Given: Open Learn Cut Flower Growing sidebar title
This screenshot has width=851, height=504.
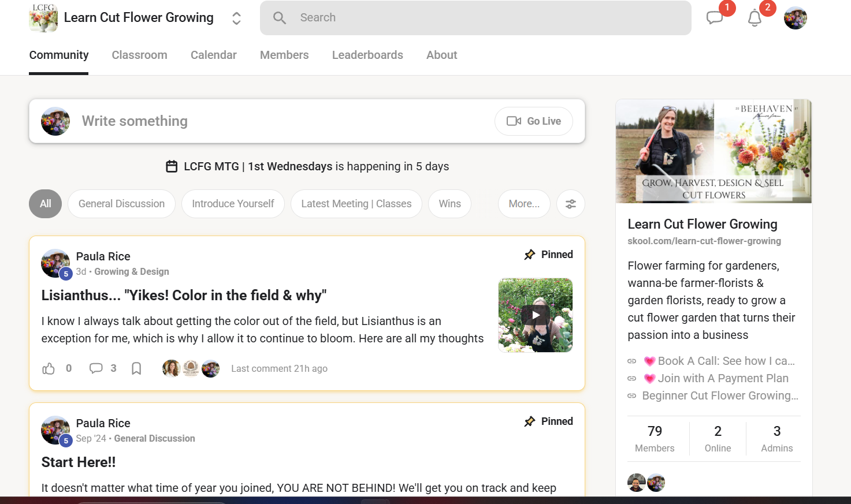Looking at the screenshot, I should tap(703, 224).
